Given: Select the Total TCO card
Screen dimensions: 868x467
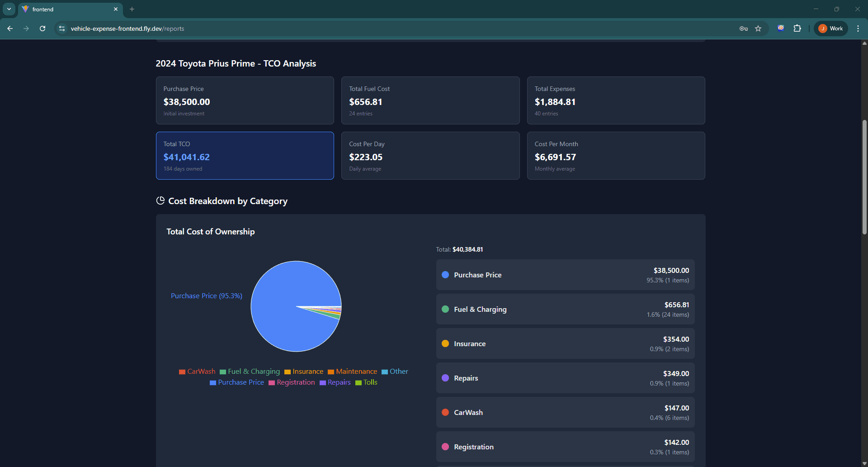Looking at the screenshot, I should 245,156.
